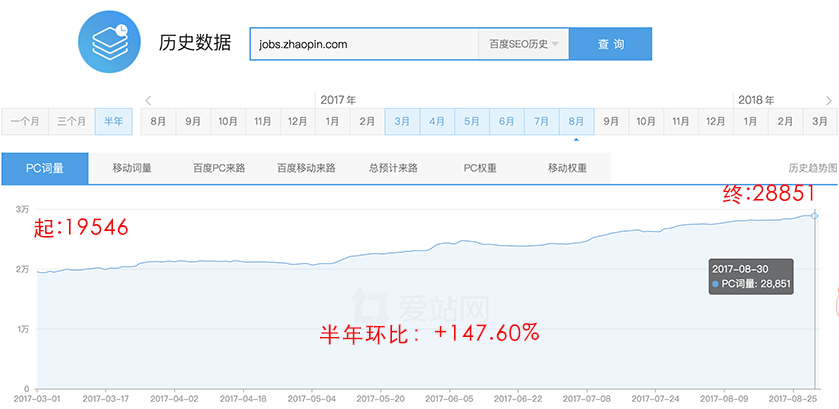This screenshot has height=409, width=839.
Task: Open the 百度SEO历史 dropdown
Action: (x=523, y=44)
